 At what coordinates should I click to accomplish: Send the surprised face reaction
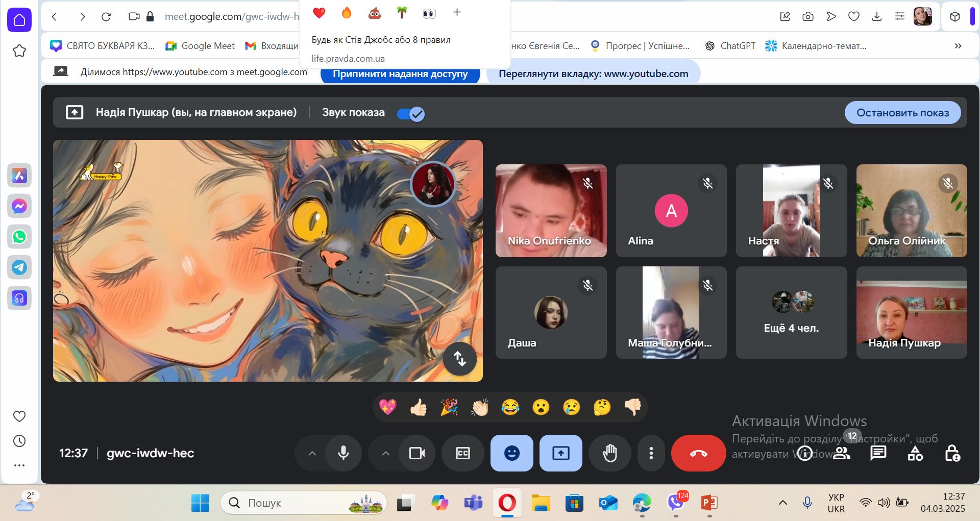[541, 407]
